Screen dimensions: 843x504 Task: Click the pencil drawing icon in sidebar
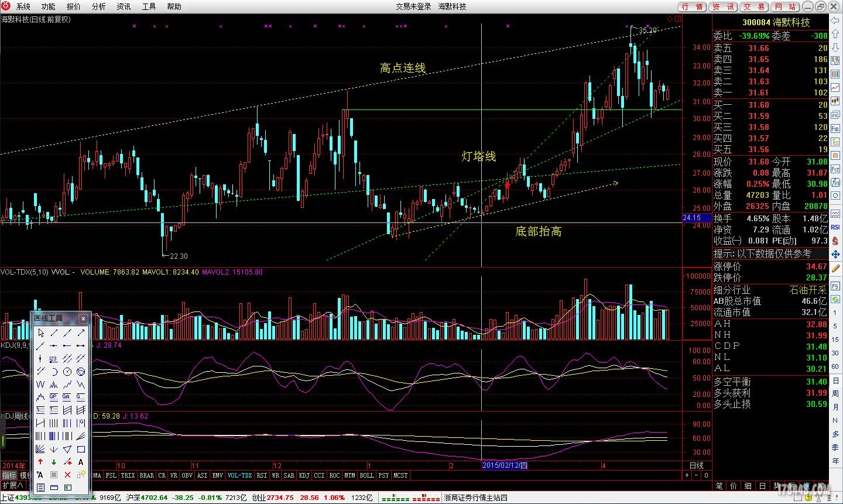(835, 268)
